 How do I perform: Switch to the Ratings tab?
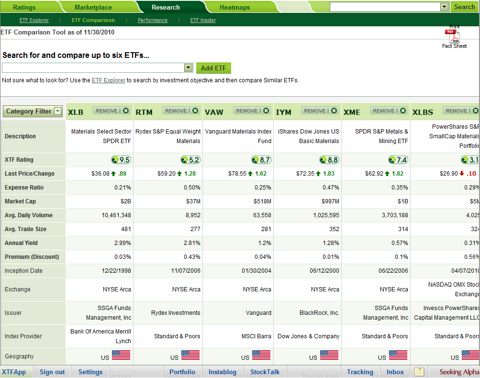pos(24,7)
